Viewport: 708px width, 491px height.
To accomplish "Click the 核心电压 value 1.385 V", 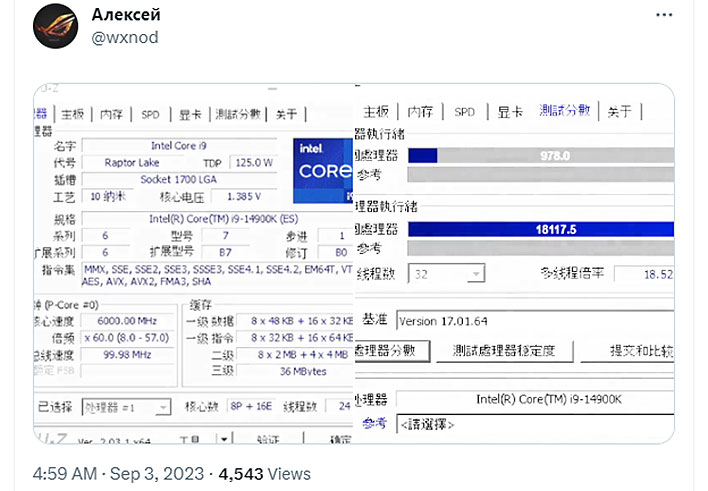I will [244, 196].
